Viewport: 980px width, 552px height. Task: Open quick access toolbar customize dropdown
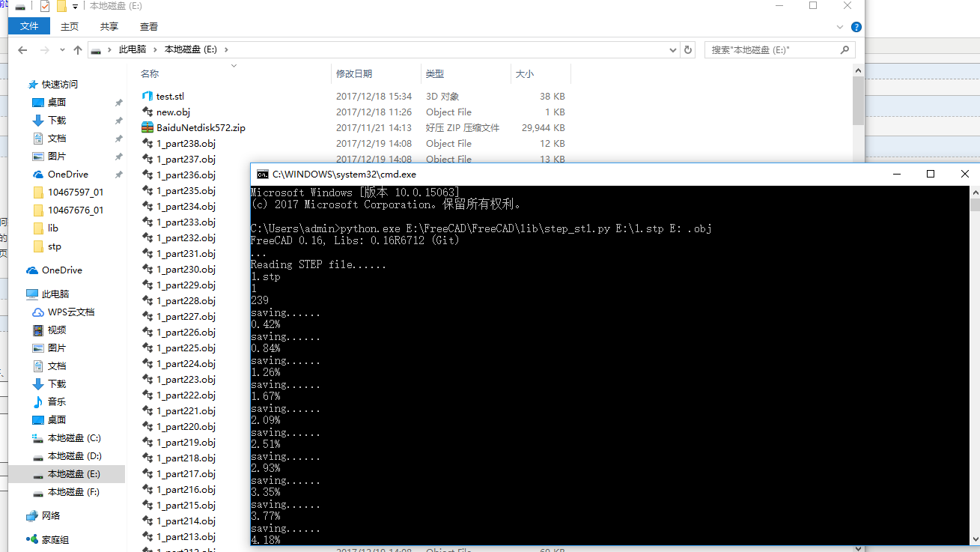[x=75, y=7]
